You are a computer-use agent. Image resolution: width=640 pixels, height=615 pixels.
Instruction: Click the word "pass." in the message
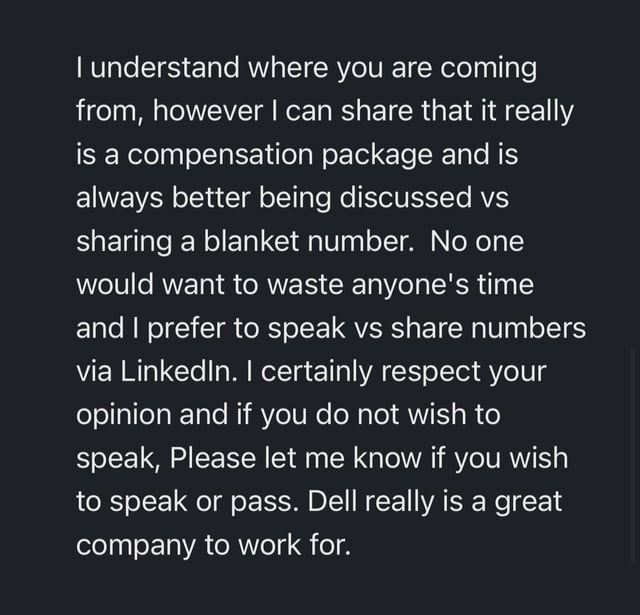(x=265, y=502)
